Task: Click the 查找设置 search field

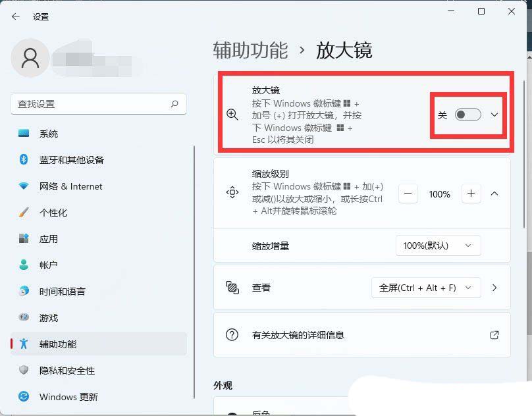Action: coord(92,104)
